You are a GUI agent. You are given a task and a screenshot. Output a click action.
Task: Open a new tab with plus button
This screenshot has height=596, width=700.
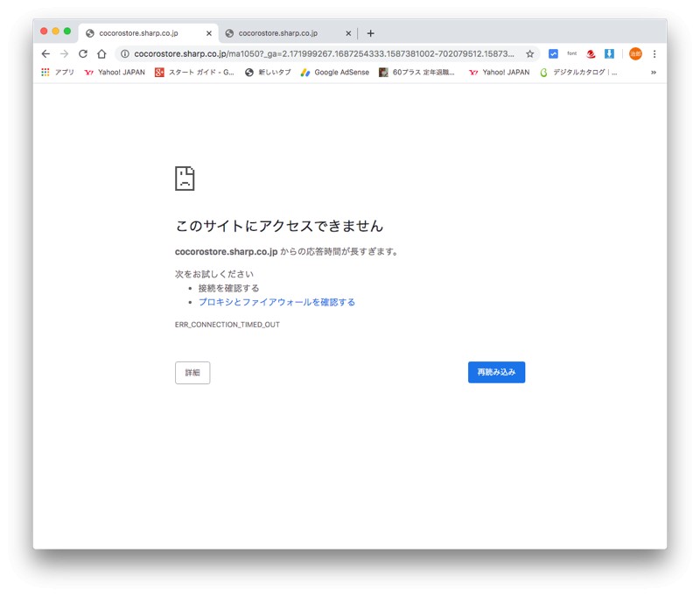(370, 33)
